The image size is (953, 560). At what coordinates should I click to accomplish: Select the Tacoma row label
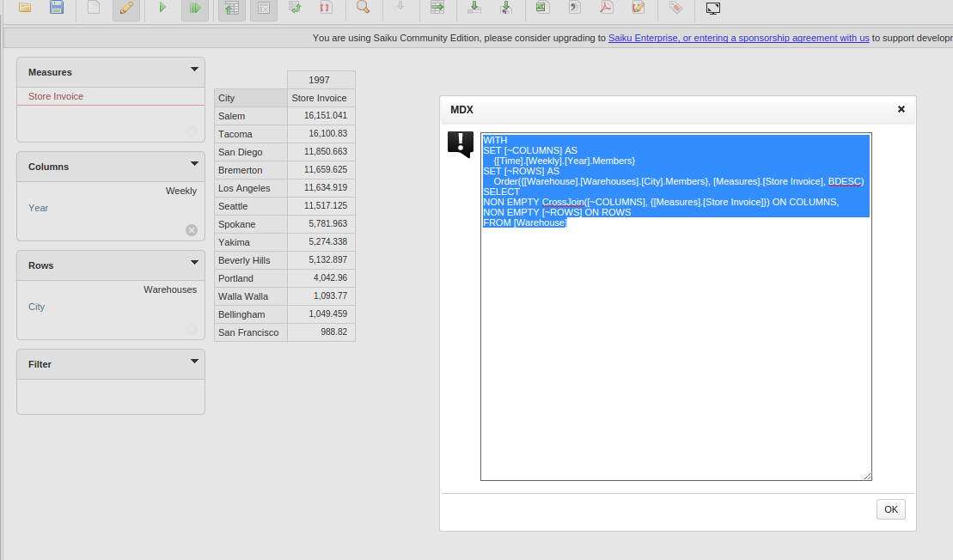click(x=250, y=134)
